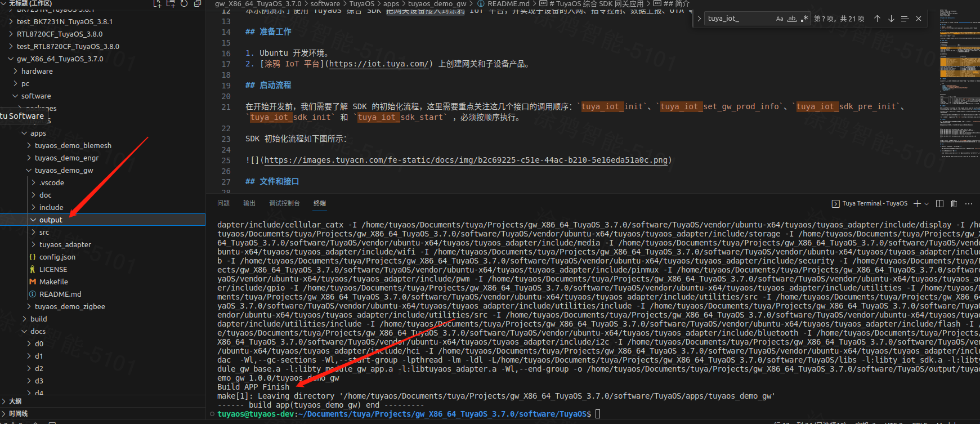Click tuyaos_demo_gw in the breadcrumb

coord(437,3)
